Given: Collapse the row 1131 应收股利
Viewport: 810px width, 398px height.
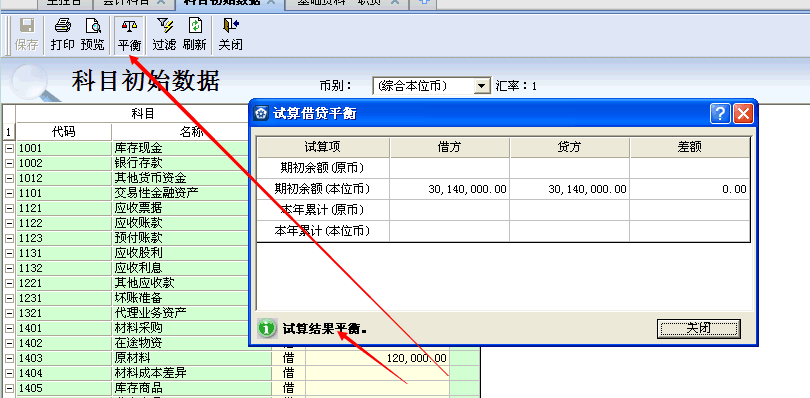Looking at the screenshot, I should pos(9,253).
